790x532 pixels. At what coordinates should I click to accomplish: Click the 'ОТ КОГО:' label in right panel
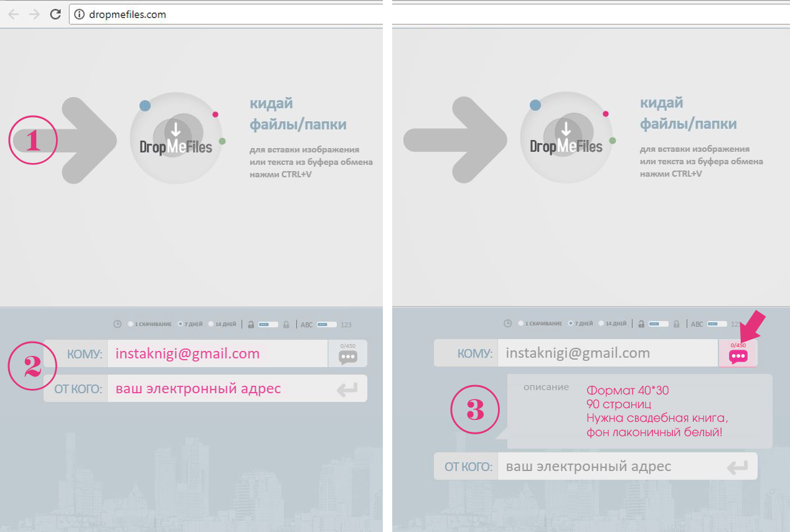point(469,467)
